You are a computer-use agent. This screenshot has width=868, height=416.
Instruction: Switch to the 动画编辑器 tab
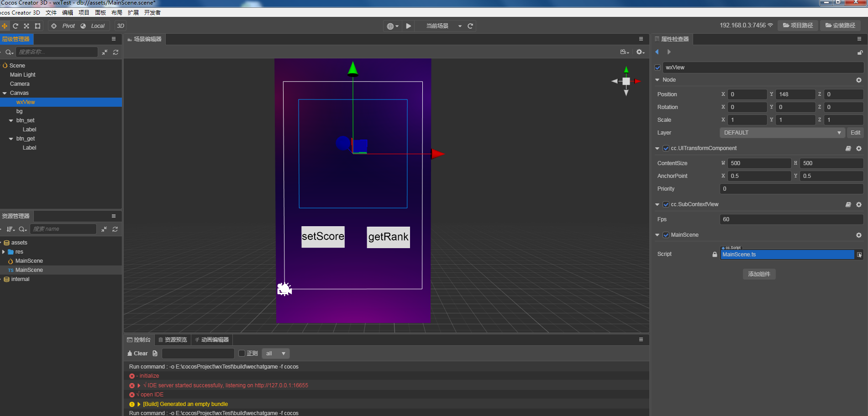pyautogui.click(x=212, y=340)
